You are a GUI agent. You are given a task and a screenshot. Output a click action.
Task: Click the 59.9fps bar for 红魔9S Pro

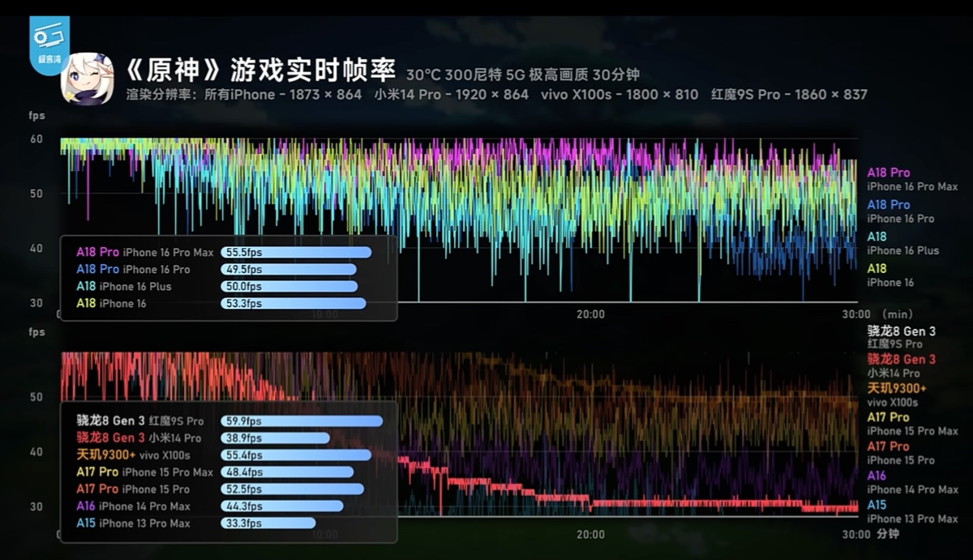pos(301,421)
